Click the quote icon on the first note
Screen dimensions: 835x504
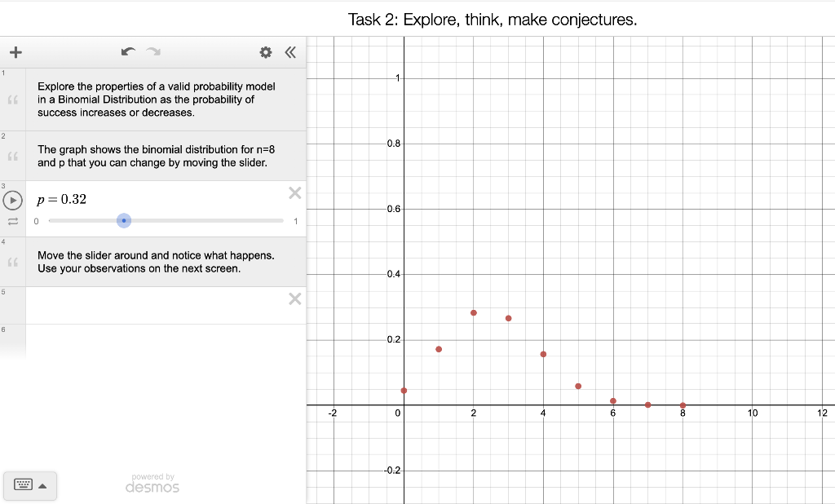(12, 99)
